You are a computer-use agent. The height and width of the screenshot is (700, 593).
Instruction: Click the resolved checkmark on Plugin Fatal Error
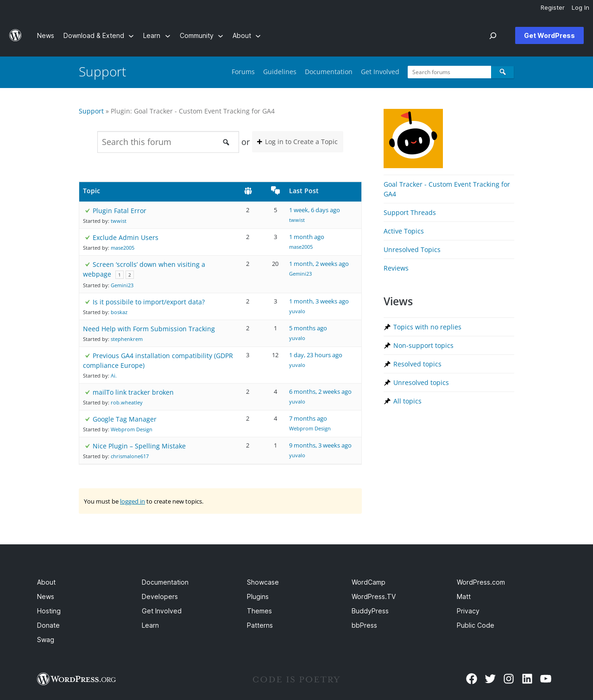(x=87, y=211)
